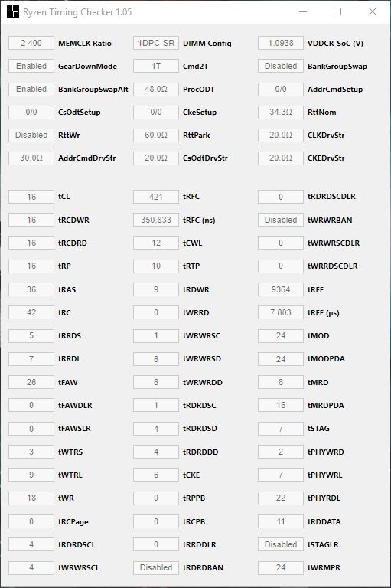Click the BankGroupSwap Disabled field
This screenshot has height=588, width=391.
[281, 66]
